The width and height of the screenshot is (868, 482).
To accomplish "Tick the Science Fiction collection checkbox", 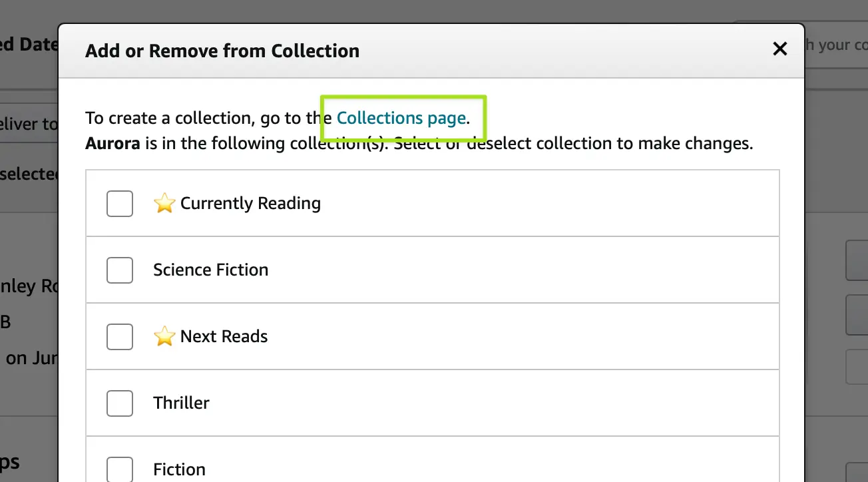I will pyautogui.click(x=120, y=270).
